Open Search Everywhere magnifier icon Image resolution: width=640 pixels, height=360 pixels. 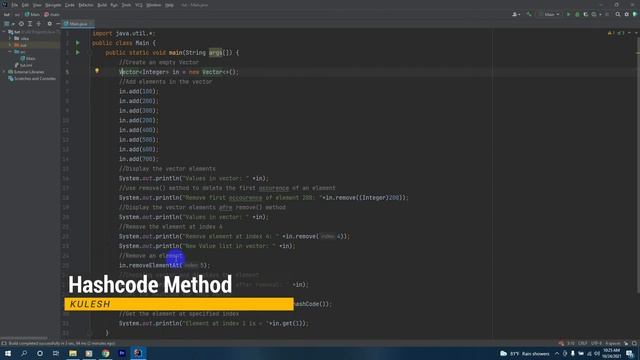[618, 14]
